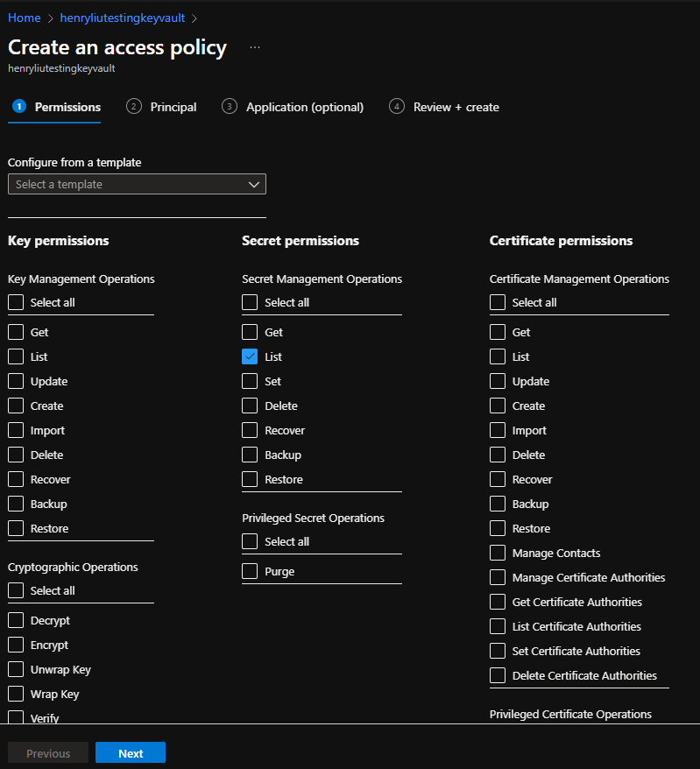Image resolution: width=700 pixels, height=769 pixels.
Task: Enable Backup in Key permissions
Action: [x=16, y=504]
